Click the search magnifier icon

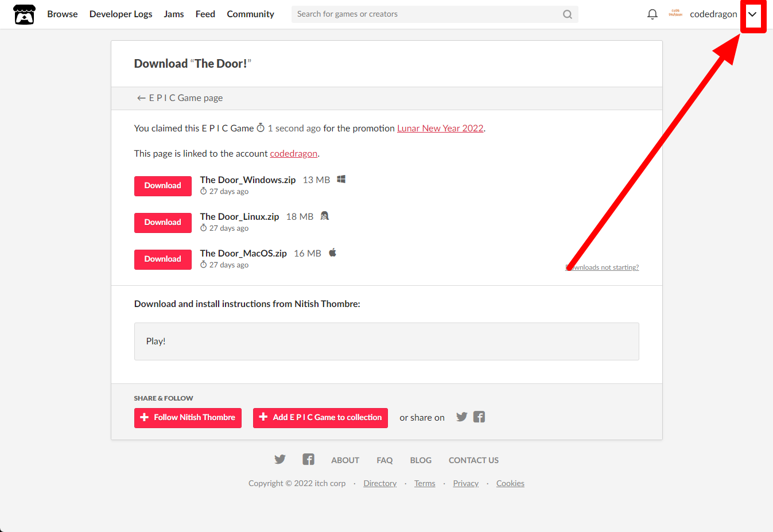pyautogui.click(x=568, y=14)
